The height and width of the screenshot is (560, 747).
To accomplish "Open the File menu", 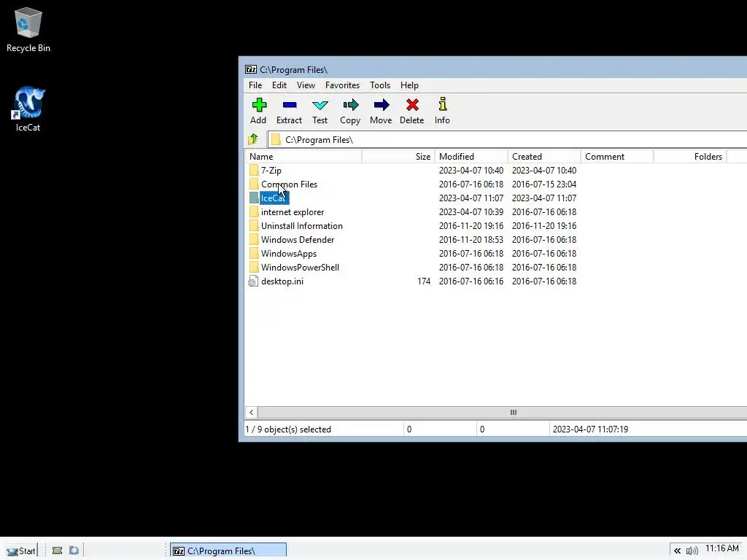I will 255,85.
